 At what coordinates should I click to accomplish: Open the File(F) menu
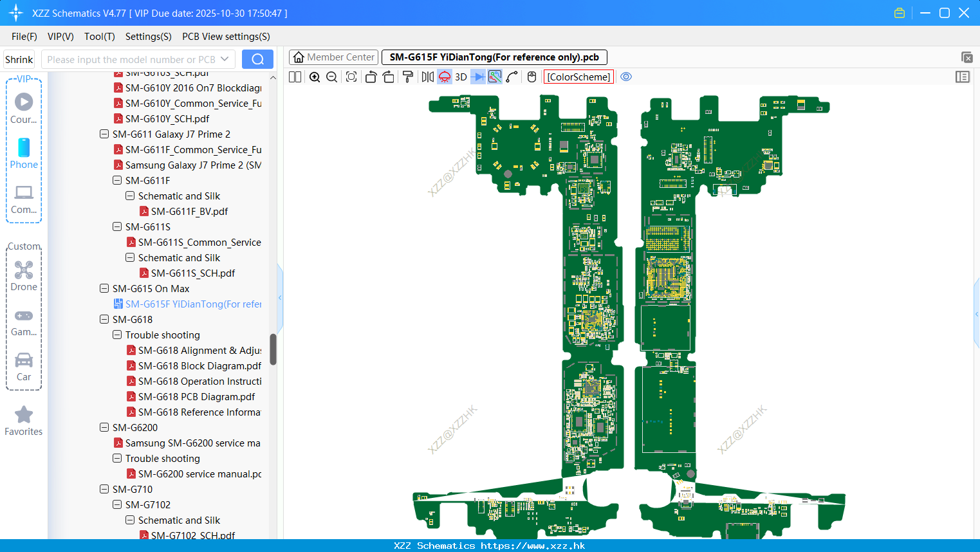24,37
